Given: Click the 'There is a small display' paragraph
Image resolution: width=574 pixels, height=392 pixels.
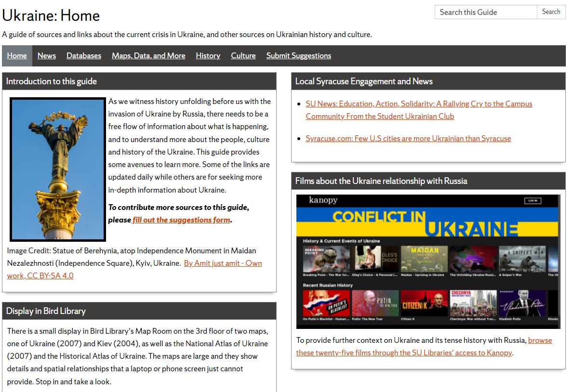Looking at the screenshot, I should coord(138,356).
